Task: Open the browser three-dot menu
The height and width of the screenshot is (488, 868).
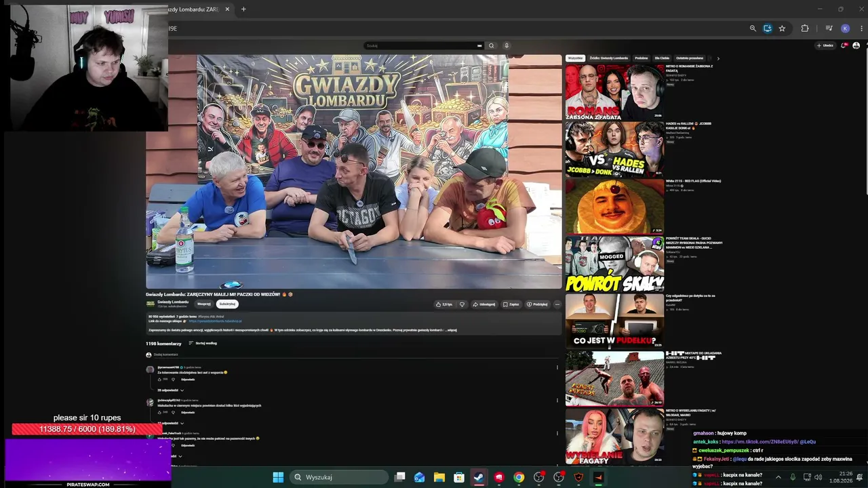Action: click(x=862, y=28)
